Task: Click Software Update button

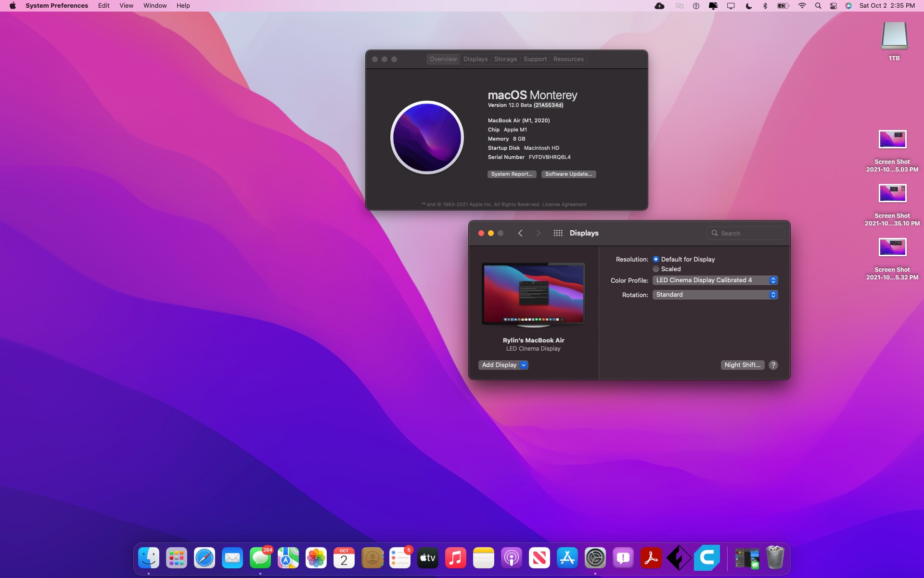Action: pyautogui.click(x=568, y=174)
